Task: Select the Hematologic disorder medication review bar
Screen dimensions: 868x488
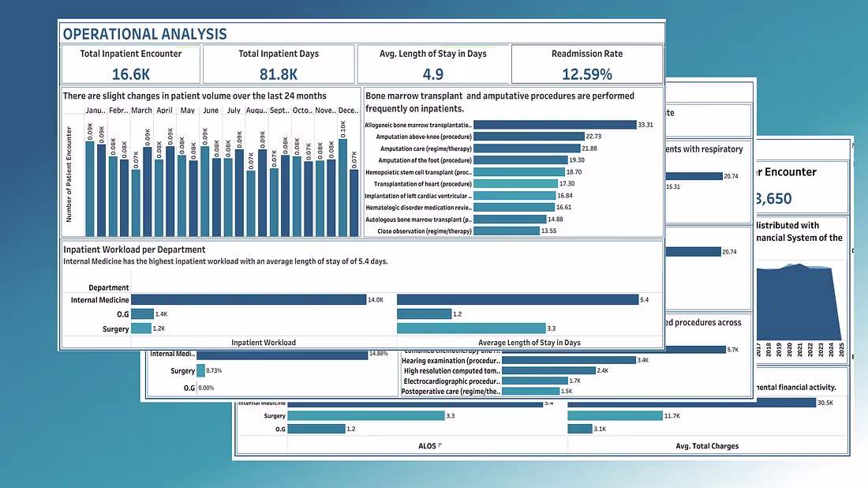Action: click(x=514, y=207)
